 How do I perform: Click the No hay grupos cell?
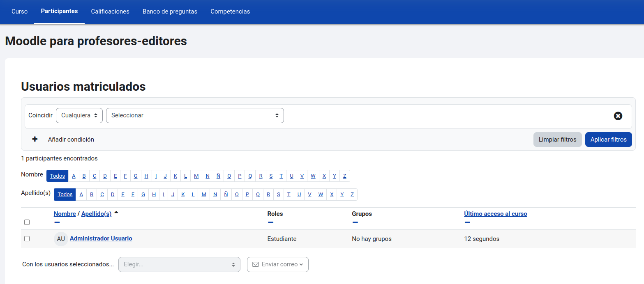pyautogui.click(x=372, y=239)
